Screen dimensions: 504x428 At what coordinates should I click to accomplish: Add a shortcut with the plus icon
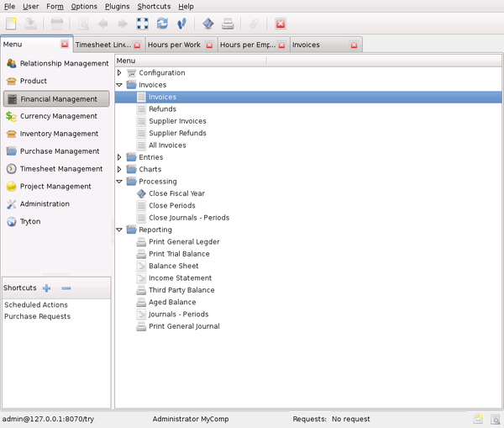pos(46,288)
